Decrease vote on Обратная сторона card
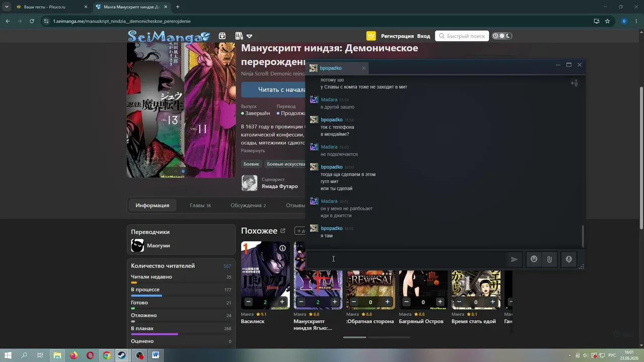 tap(354, 302)
